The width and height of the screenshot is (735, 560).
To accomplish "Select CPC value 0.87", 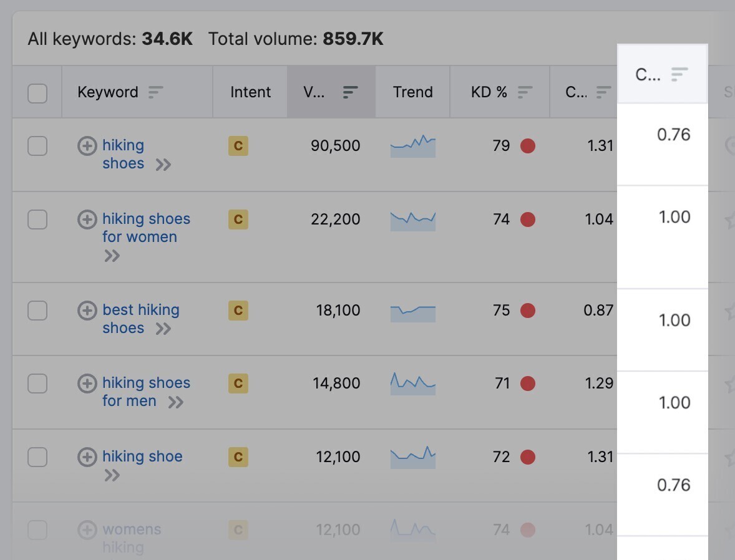I will (x=598, y=310).
